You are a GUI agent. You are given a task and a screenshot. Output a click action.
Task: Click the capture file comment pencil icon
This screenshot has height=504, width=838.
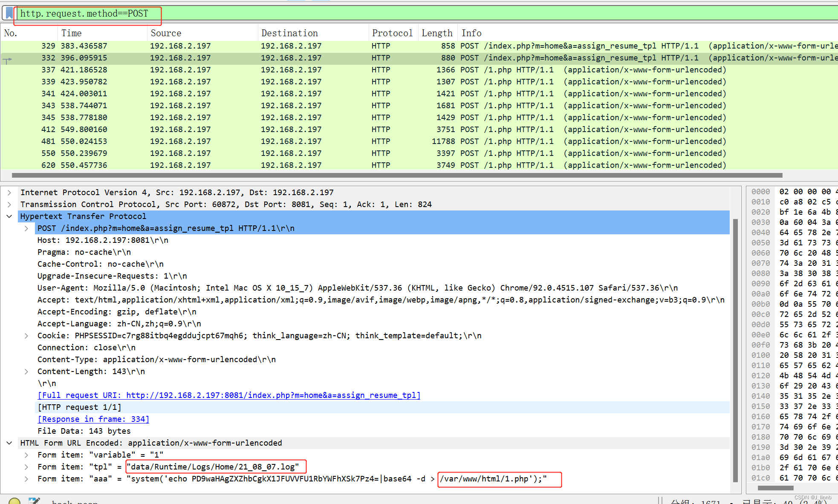34,500
